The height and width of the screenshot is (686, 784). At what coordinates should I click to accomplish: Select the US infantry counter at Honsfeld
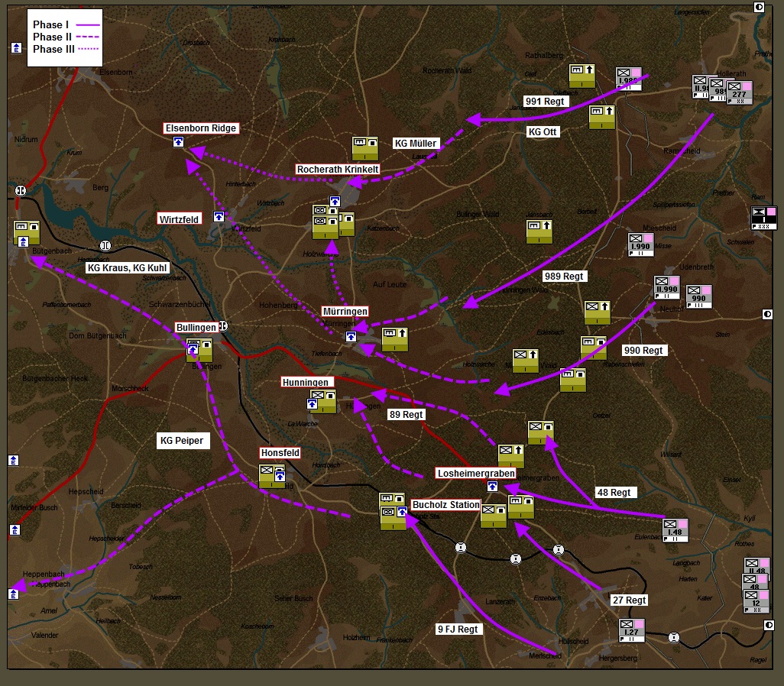pos(272,477)
